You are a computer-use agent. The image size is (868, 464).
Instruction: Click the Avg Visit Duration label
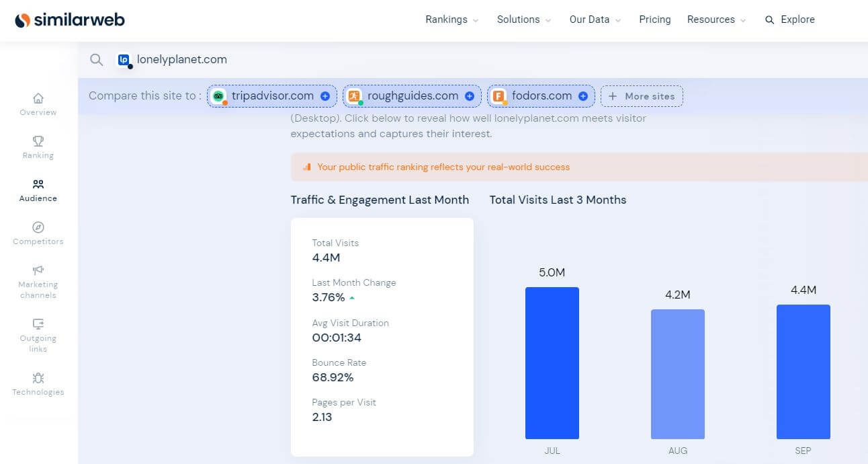tap(351, 323)
